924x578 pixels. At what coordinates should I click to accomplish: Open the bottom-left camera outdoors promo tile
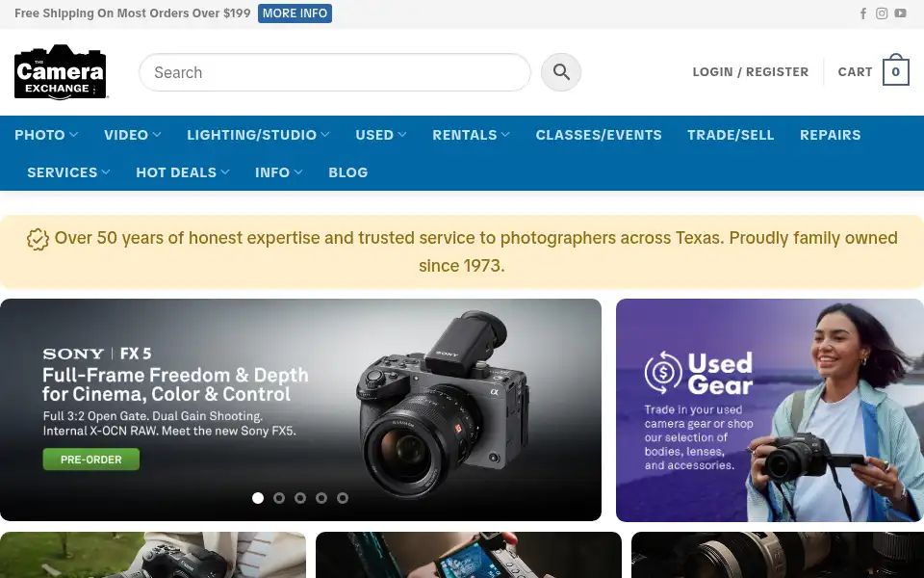(x=153, y=555)
